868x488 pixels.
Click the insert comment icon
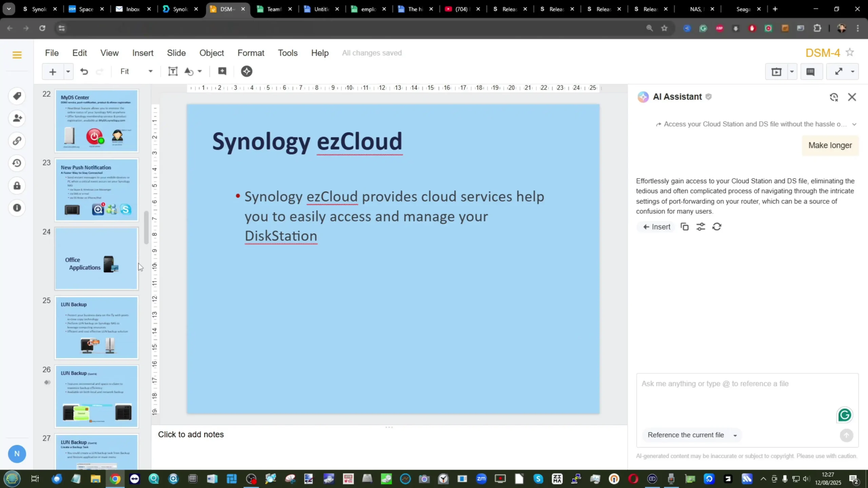(x=222, y=71)
